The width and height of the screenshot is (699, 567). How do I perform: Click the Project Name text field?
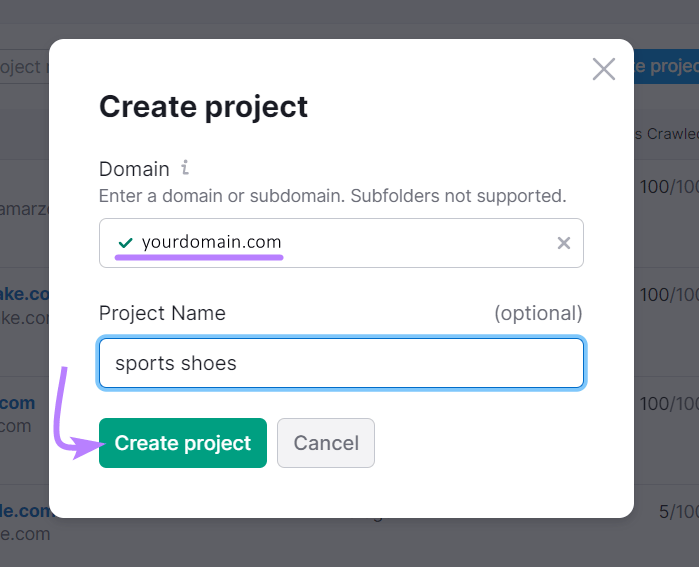(341, 363)
